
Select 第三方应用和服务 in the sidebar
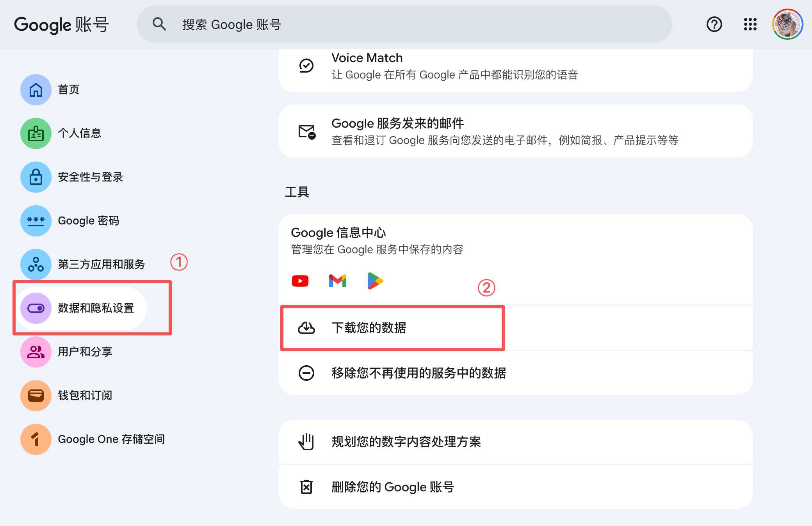pos(102,264)
